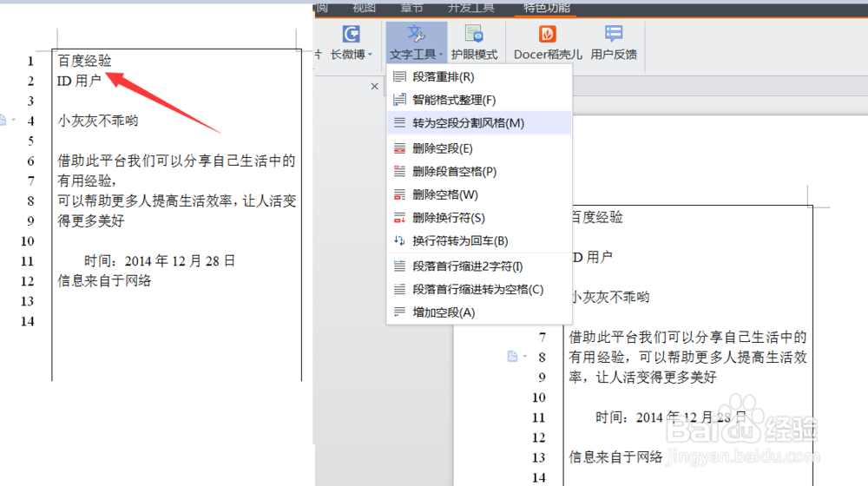Click the 文字工具 toolbar icon
This screenshot has height=486, width=868.
(416, 35)
